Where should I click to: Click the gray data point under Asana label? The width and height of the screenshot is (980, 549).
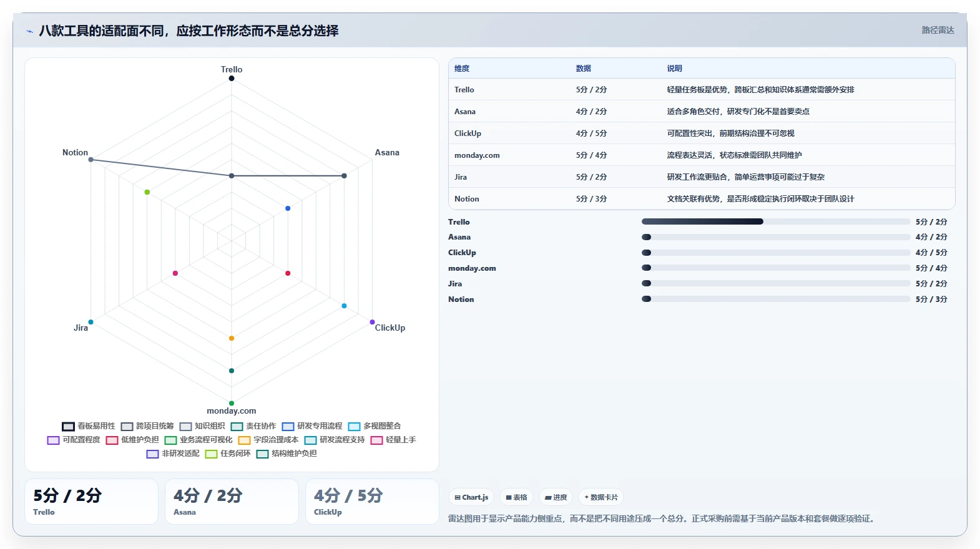coord(344,176)
